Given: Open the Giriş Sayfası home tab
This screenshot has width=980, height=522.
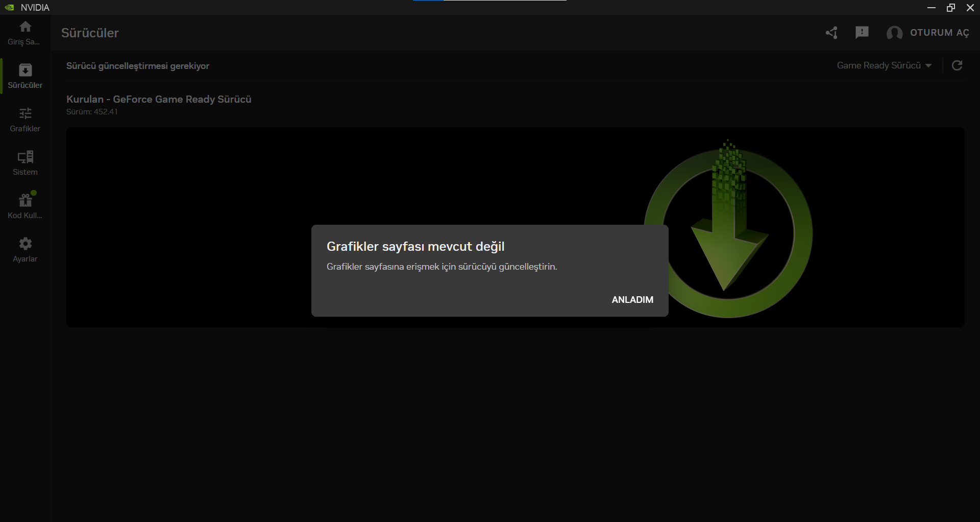Looking at the screenshot, I should (25, 33).
